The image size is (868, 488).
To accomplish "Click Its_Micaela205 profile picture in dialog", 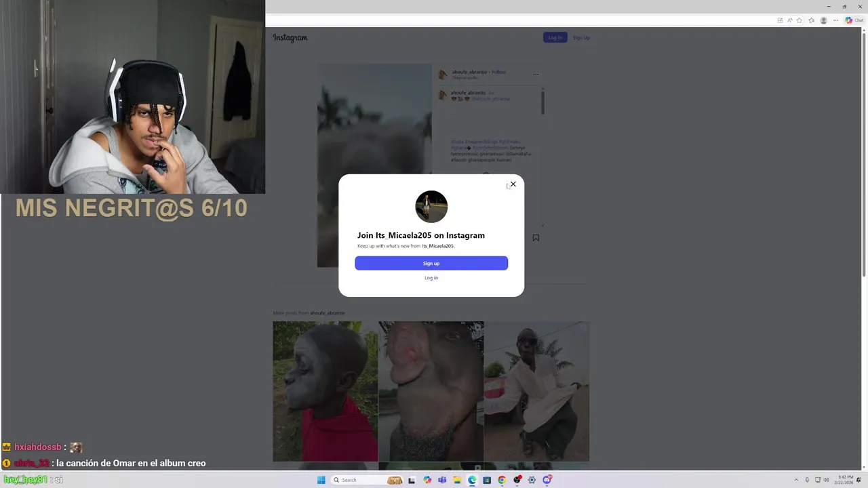I will [431, 207].
